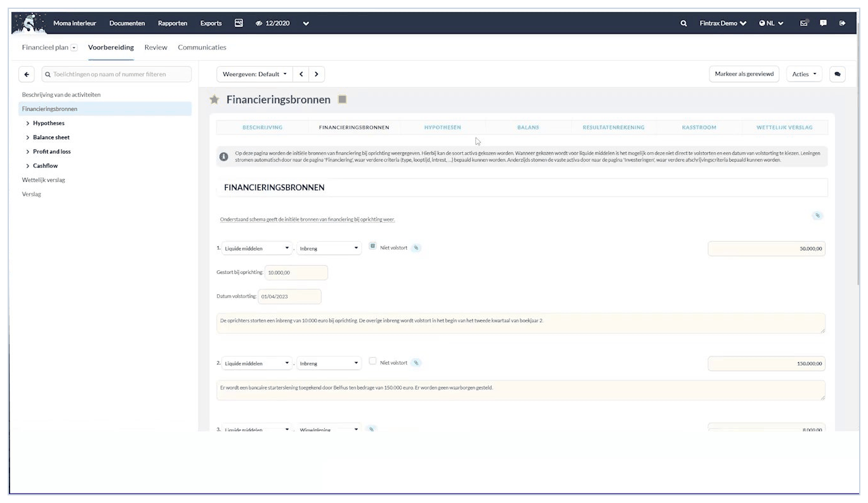Open the search magnifier in the top bar
The height and width of the screenshot is (503, 868).
tap(683, 23)
